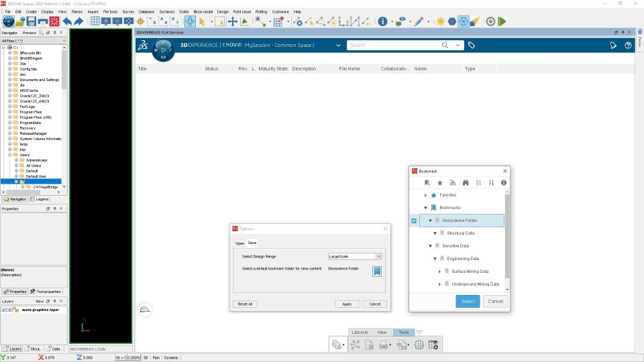
Task: Open the Tool properties tab
Action: (46, 292)
